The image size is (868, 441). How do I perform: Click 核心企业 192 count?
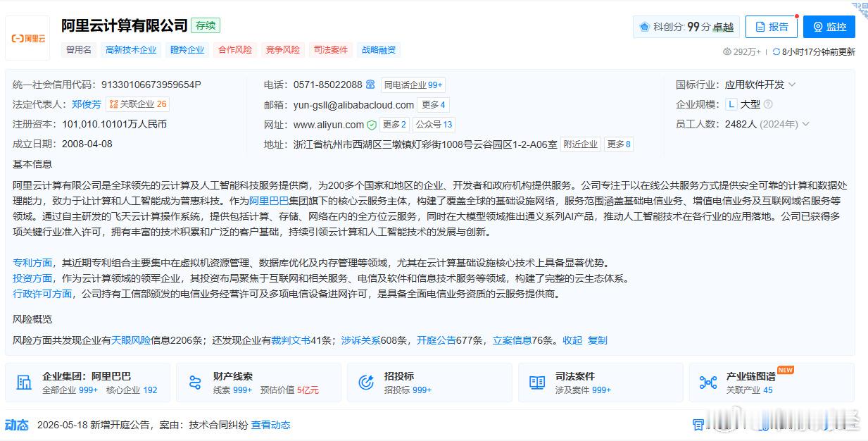132,390
